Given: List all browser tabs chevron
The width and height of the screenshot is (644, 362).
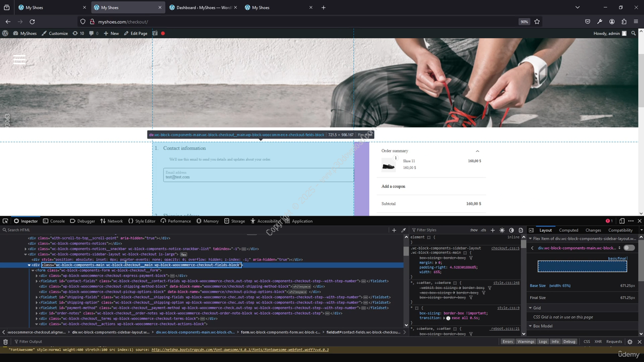Looking at the screenshot, I should 578,8.
